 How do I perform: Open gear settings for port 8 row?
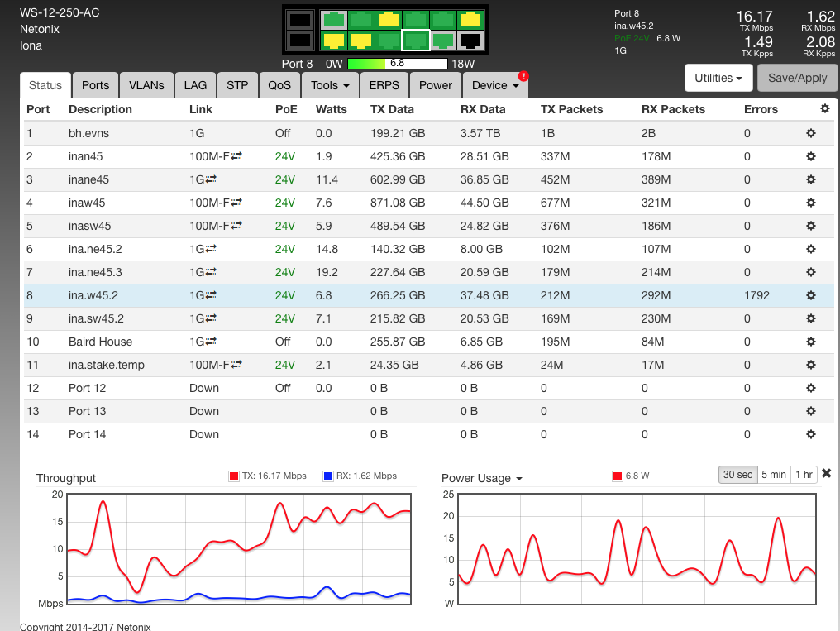tap(811, 295)
